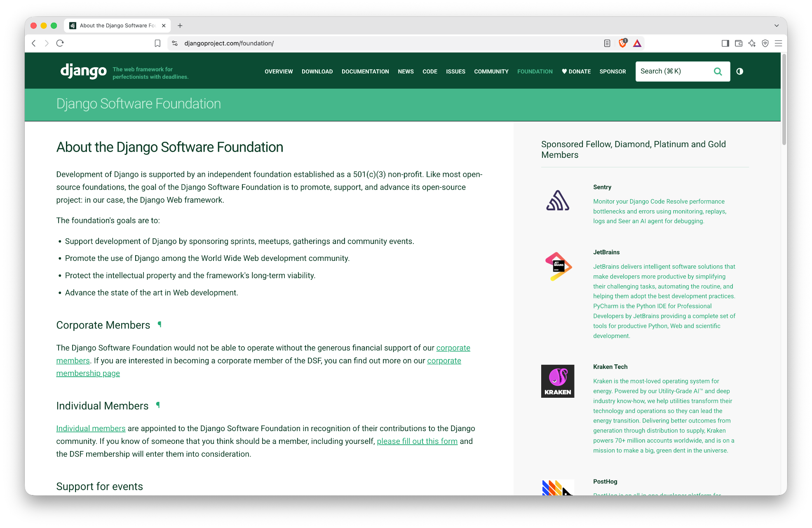Follow the please fill out this form link
The width and height of the screenshot is (812, 528).
[417, 441]
